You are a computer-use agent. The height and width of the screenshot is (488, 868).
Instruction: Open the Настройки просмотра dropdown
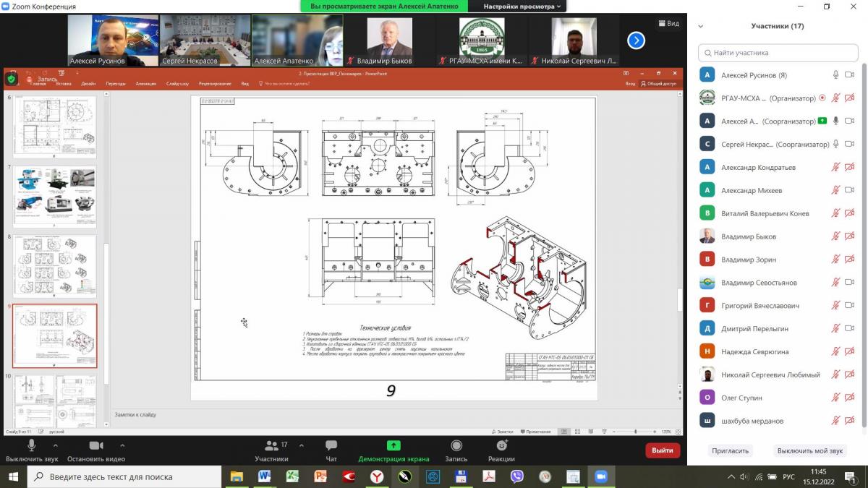pyautogui.click(x=522, y=7)
